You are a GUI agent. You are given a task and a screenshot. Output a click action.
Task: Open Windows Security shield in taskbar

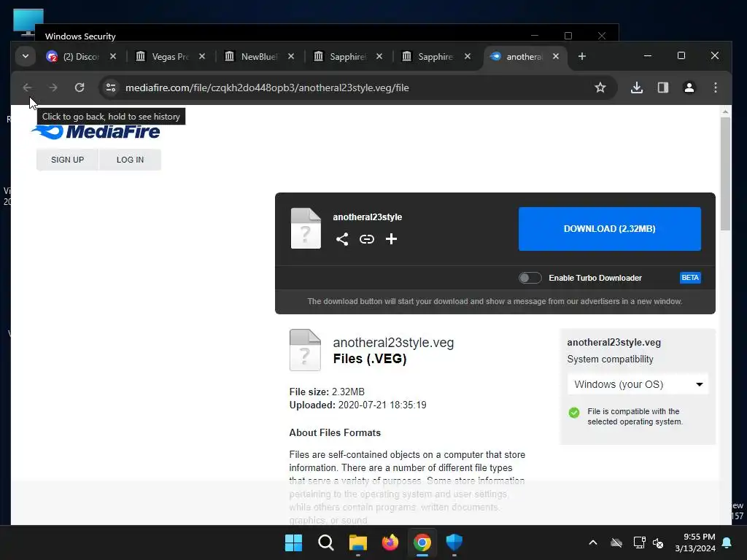(454, 542)
